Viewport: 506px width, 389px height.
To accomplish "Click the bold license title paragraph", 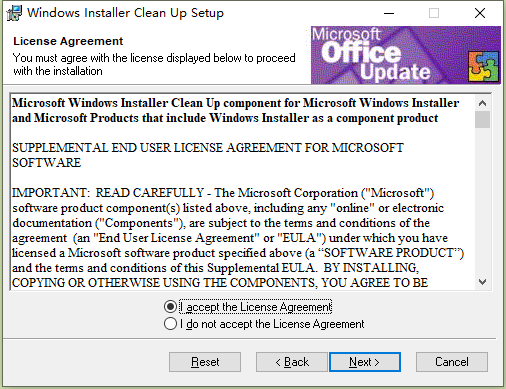I will pos(235,110).
